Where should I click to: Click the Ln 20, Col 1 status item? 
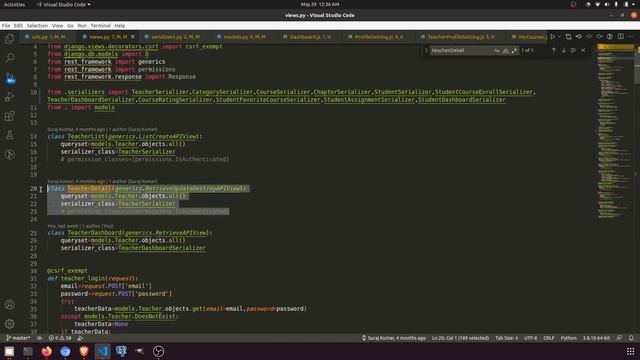(460, 338)
